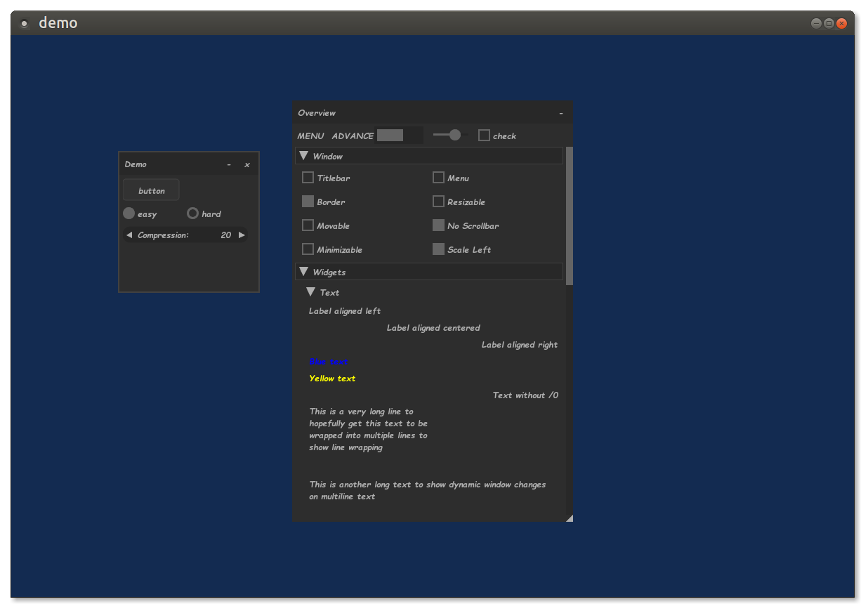The image size is (868, 611).
Task: Minimize the Overview panel with its dash icon
Action: click(x=561, y=113)
